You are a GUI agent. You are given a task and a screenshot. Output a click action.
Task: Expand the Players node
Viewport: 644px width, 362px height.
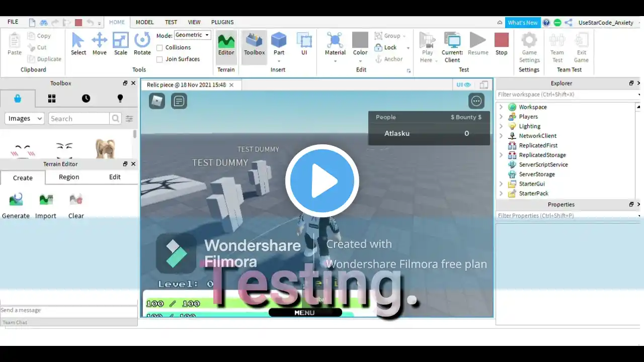[x=501, y=117]
